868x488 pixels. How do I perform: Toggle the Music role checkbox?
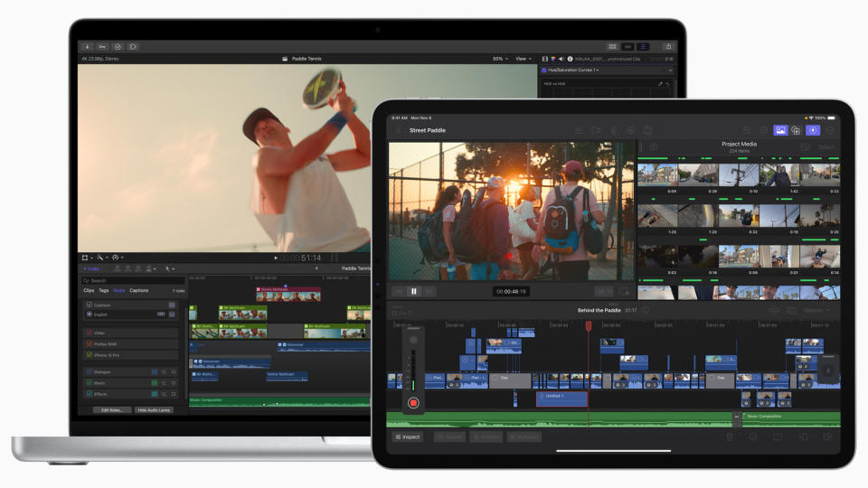[90, 383]
